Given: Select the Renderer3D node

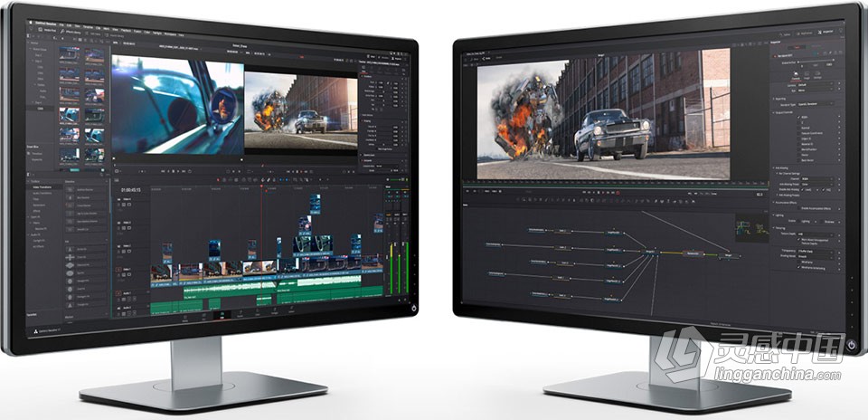Looking at the screenshot, I should coord(693,253).
